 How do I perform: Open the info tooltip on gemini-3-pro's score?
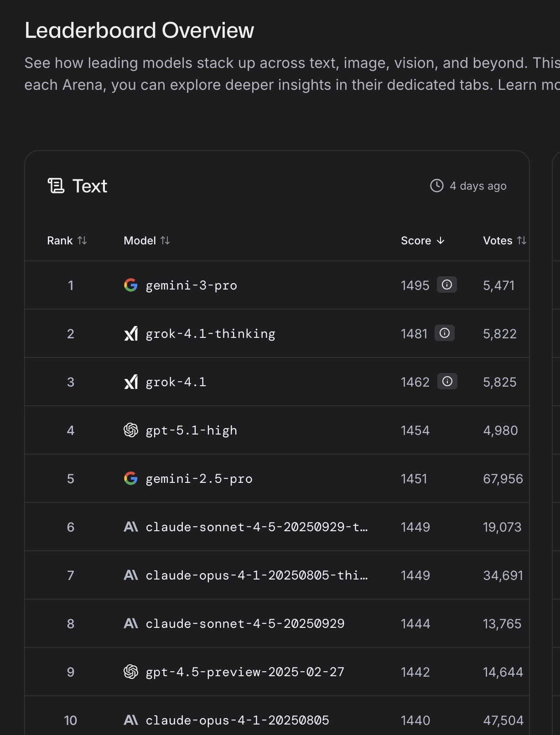click(447, 285)
